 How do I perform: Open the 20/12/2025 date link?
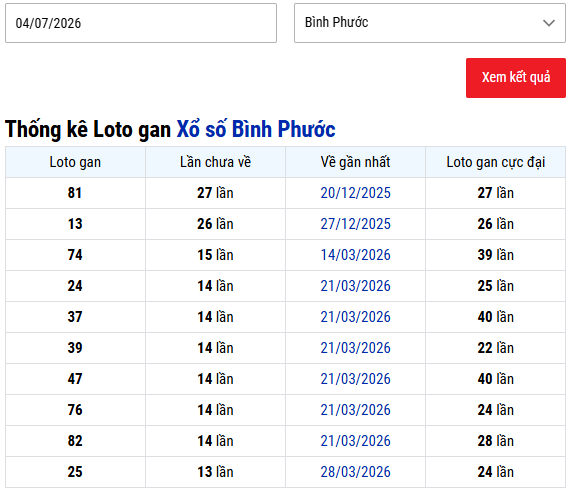pyautogui.click(x=355, y=193)
